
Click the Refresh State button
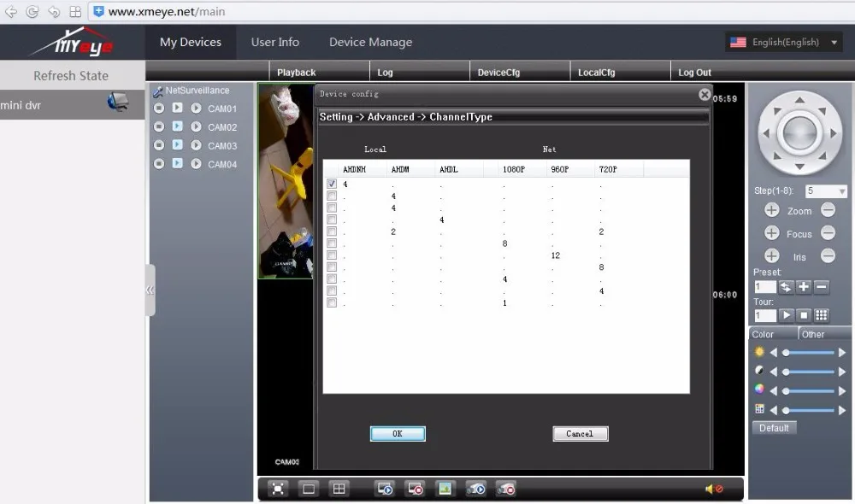click(72, 75)
